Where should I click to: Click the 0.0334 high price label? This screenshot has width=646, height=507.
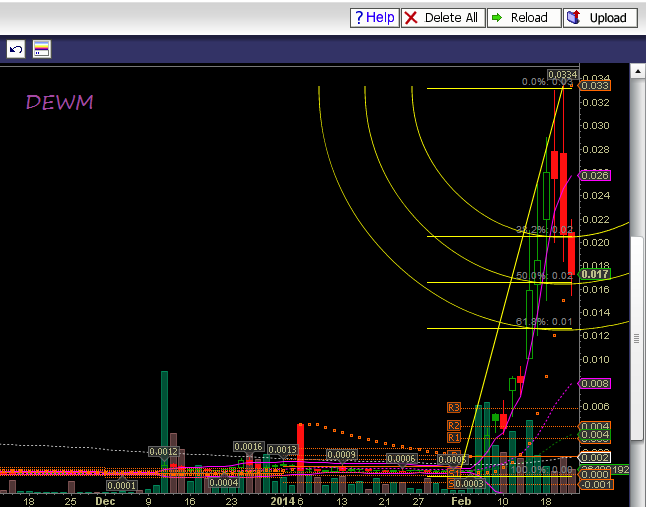pyautogui.click(x=563, y=75)
